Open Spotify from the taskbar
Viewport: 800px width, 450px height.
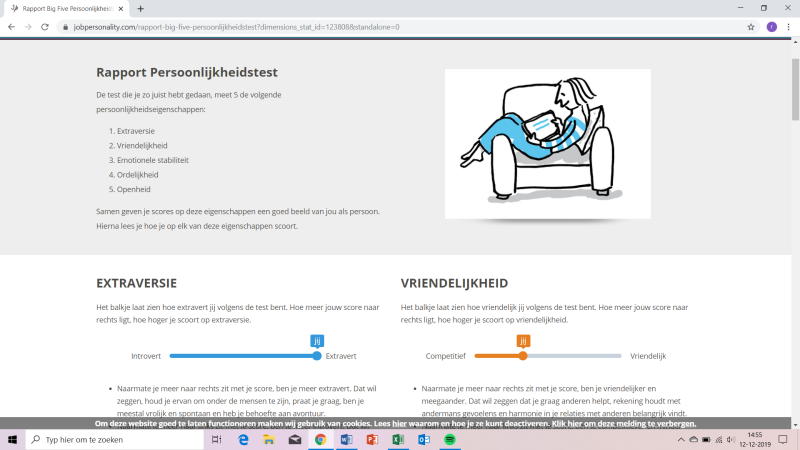click(x=449, y=439)
